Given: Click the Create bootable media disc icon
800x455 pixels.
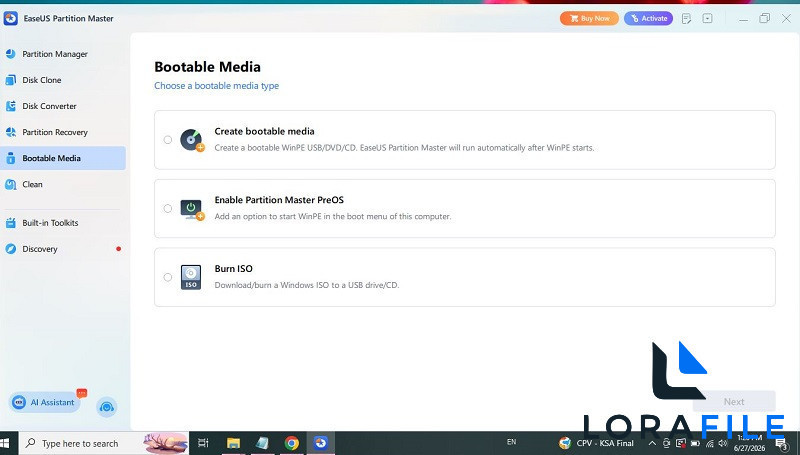Looking at the screenshot, I should coord(192,140).
